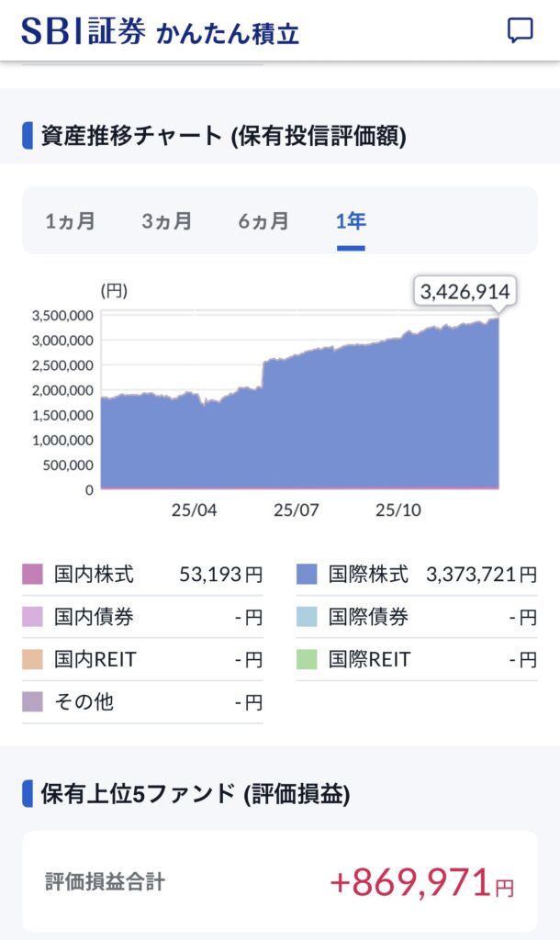
Task: Click the 評価損益合計 +869,971円 card
Action: [279, 882]
